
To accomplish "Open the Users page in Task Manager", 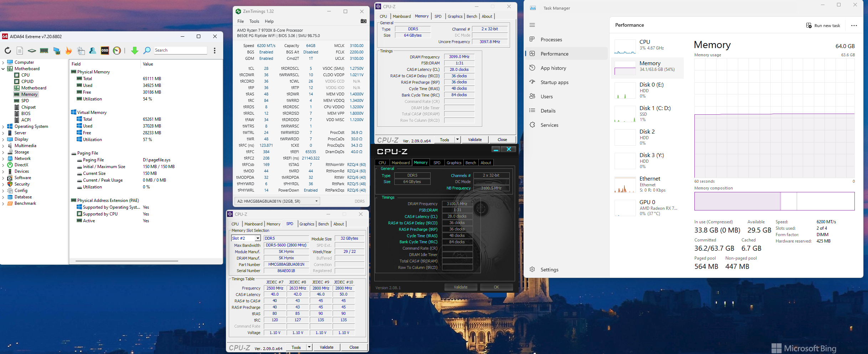I will point(566,97).
